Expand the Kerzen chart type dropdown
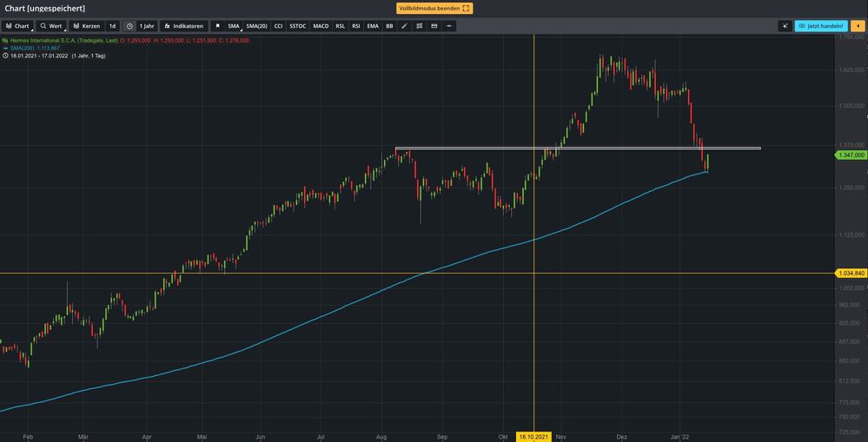Screen dimensions: 868x442 [x=86, y=26]
